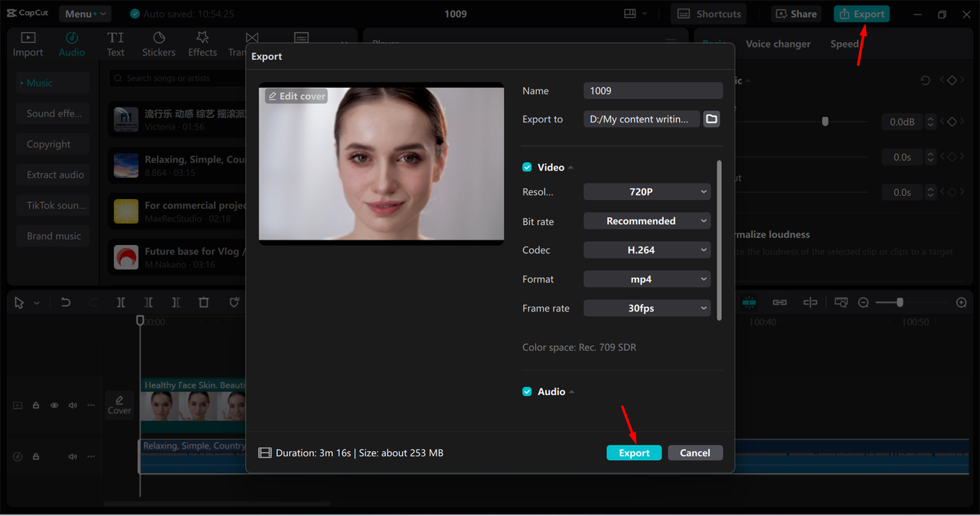Switch to the Speed tab
The image size is (980, 516).
tap(844, 44)
